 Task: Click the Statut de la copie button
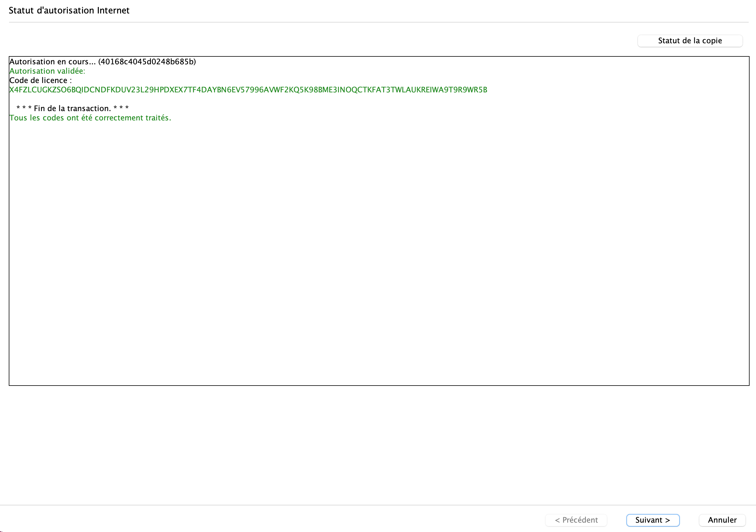coord(690,41)
